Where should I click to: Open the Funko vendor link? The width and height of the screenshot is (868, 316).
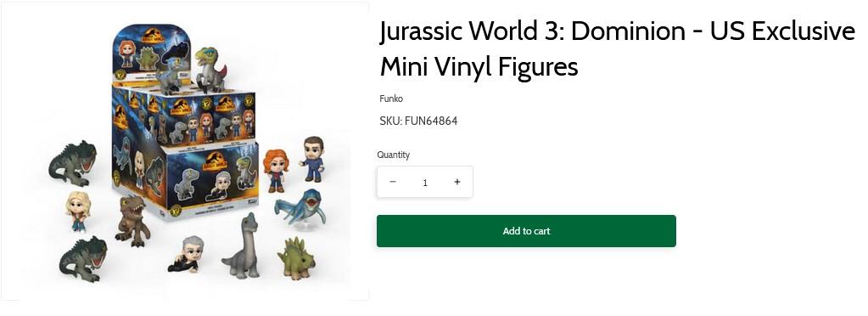[x=391, y=99]
